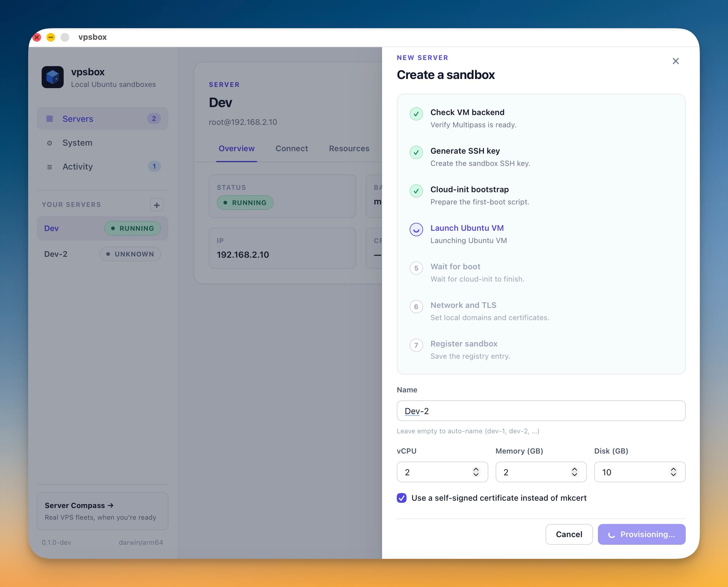Adjust the Disk (GB) stepper arrows
The image size is (728, 587).
click(673, 472)
